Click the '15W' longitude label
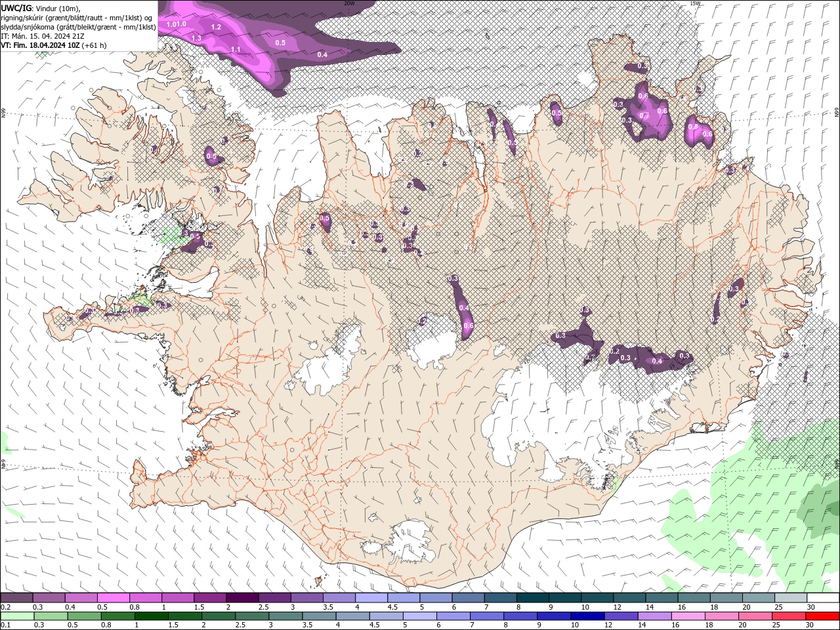Viewport: 840px width, 630px height. tap(696, 3)
